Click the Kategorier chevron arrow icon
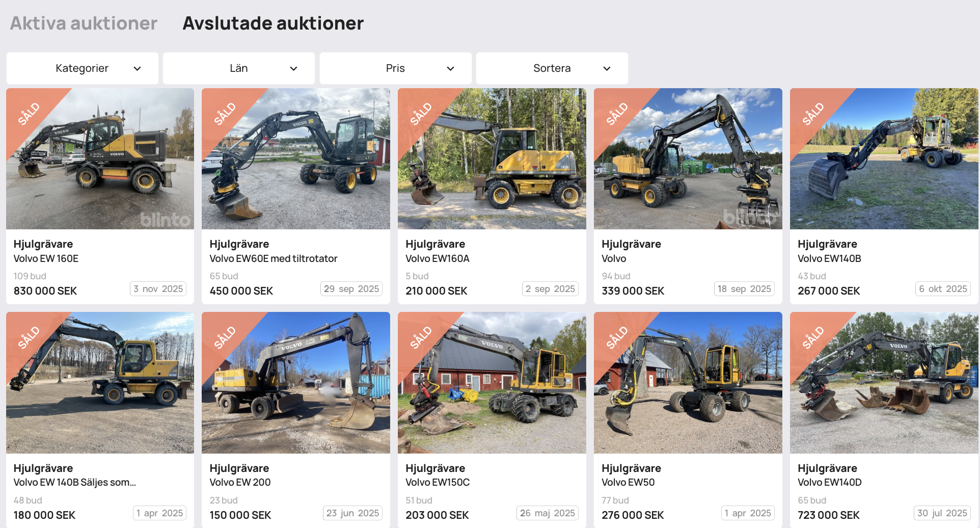 click(137, 69)
